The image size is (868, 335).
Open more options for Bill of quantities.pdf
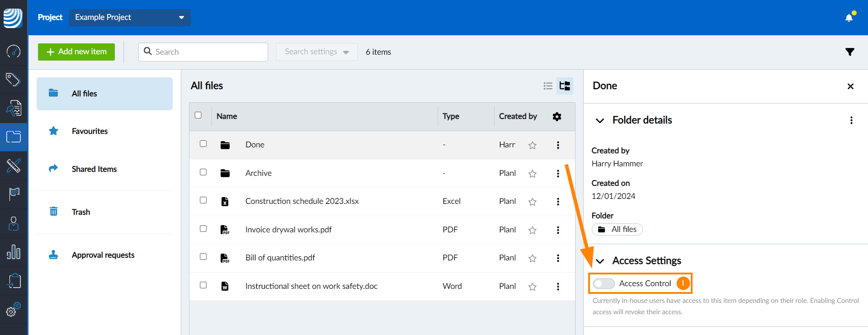[x=558, y=258]
